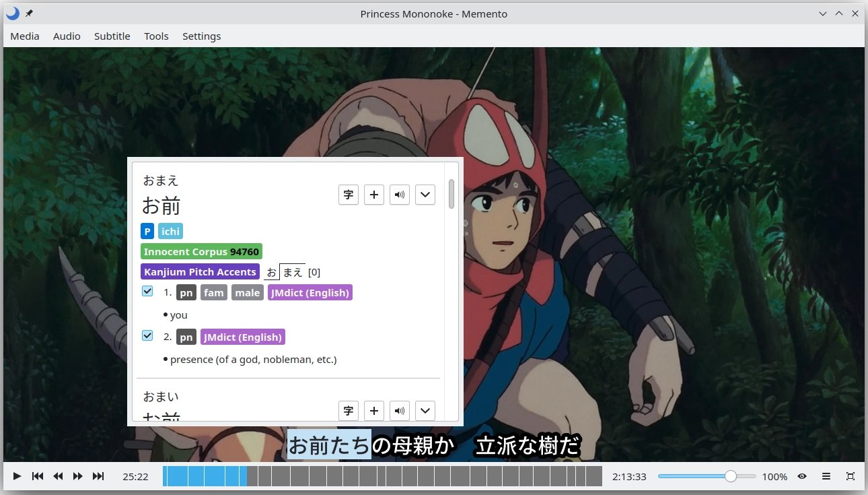Click the Kanjium Pitch Accents tag
Screen dimensions: 868x495
click(x=200, y=272)
